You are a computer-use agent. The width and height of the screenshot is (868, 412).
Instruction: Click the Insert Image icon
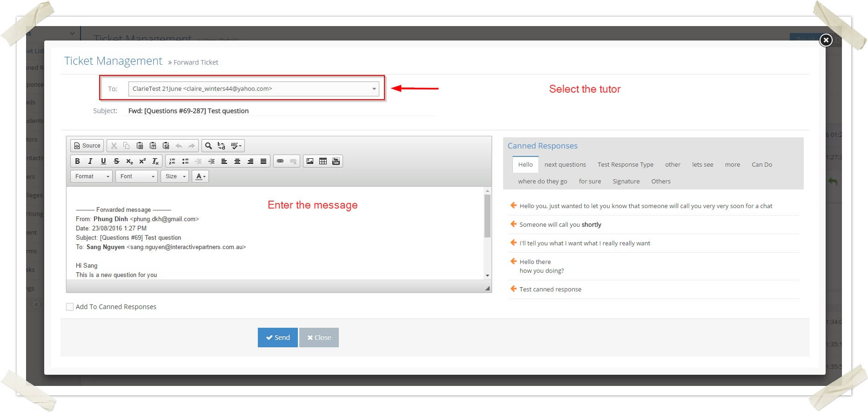[x=310, y=161]
